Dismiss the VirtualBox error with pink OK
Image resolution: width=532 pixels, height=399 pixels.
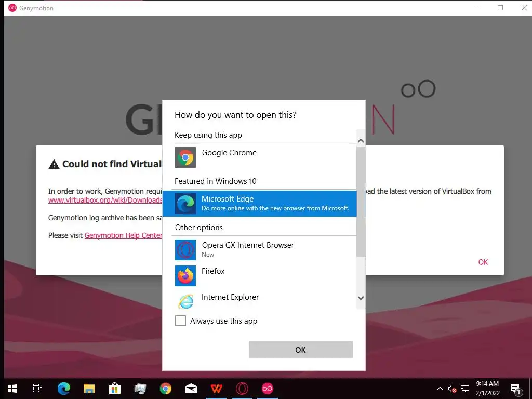pos(483,262)
